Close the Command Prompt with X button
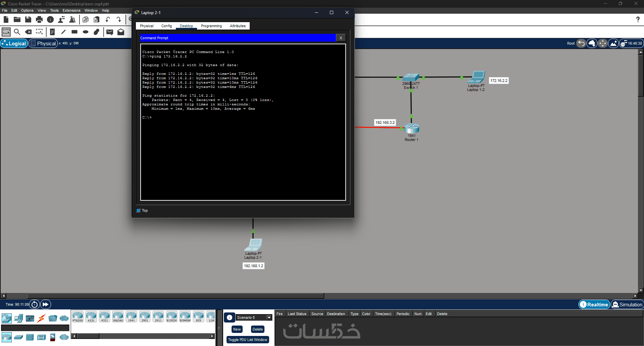 (341, 38)
